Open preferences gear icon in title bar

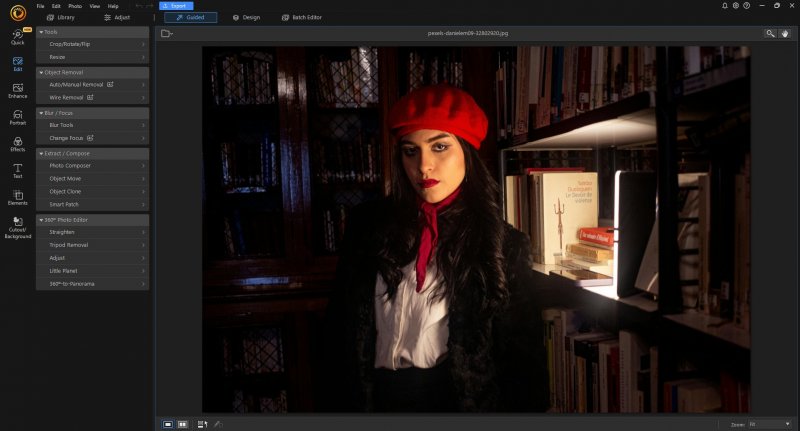pos(736,6)
